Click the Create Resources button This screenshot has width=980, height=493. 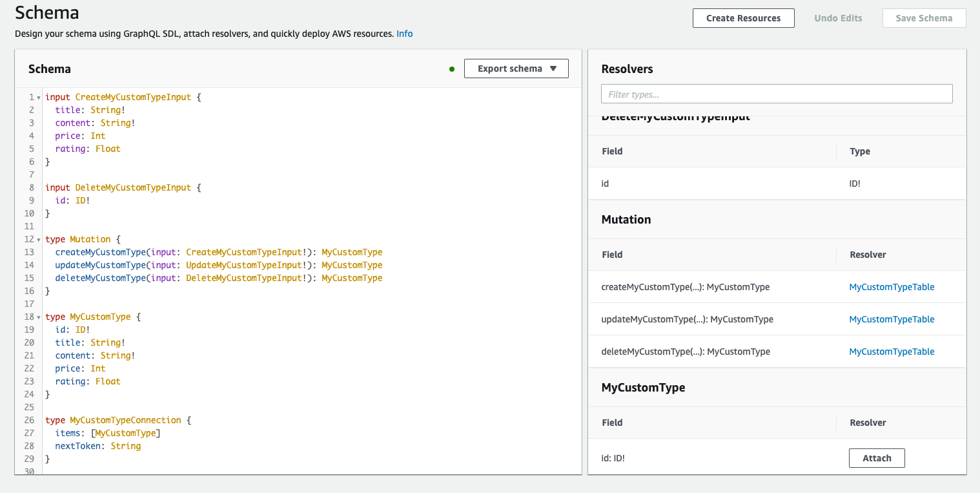(743, 18)
